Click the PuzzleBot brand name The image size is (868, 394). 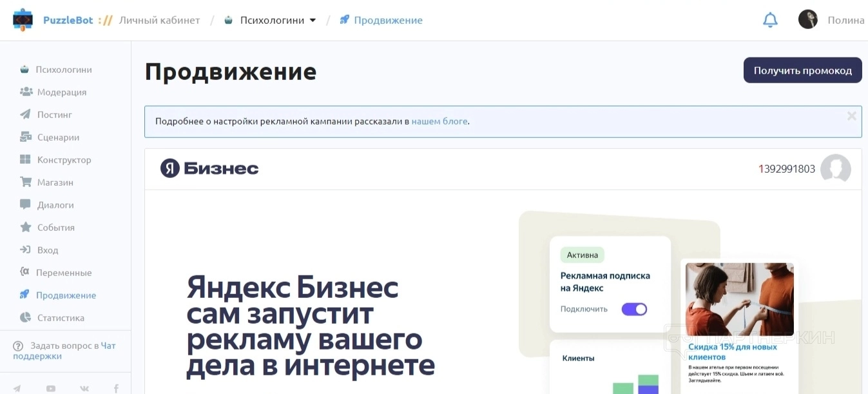pyautogui.click(x=68, y=20)
